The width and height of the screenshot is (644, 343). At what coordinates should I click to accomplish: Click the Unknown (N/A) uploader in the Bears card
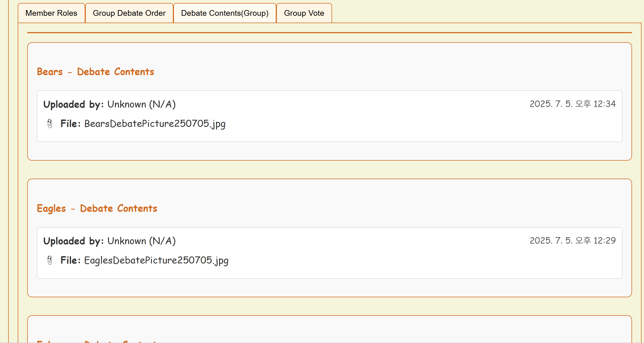(141, 104)
